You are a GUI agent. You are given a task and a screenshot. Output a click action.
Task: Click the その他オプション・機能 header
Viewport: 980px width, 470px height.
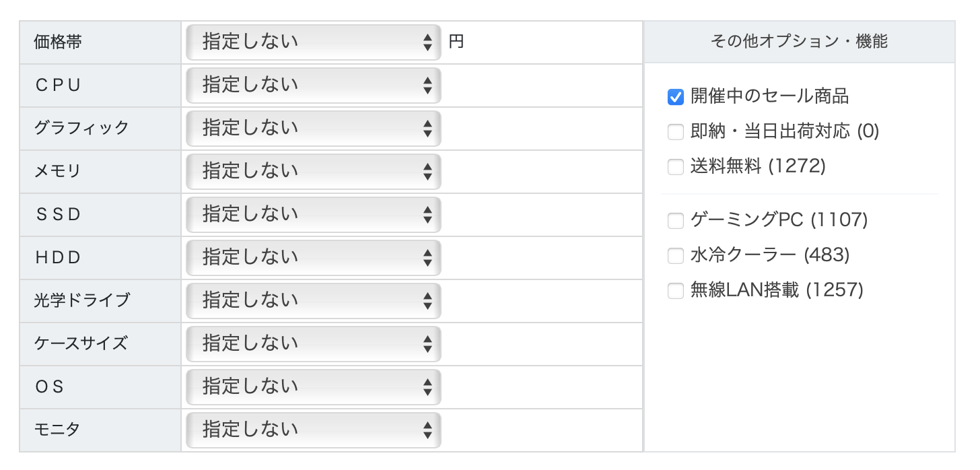click(799, 42)
